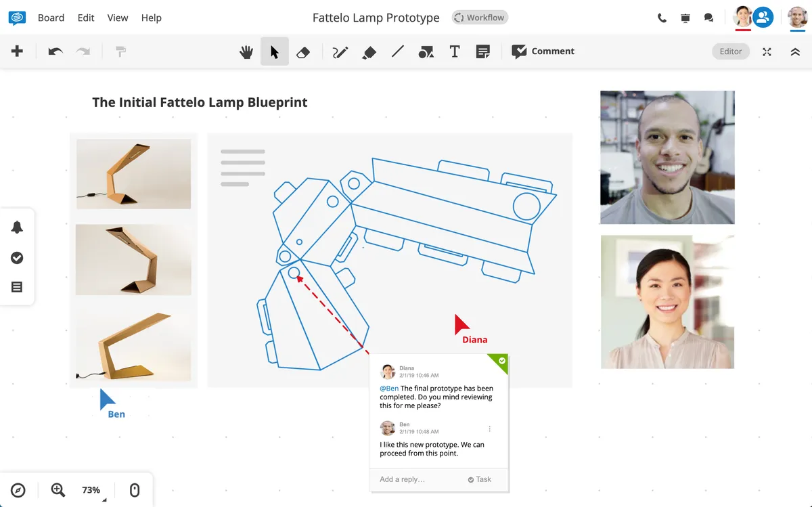Open the participants list icon

tap(763, 17)
